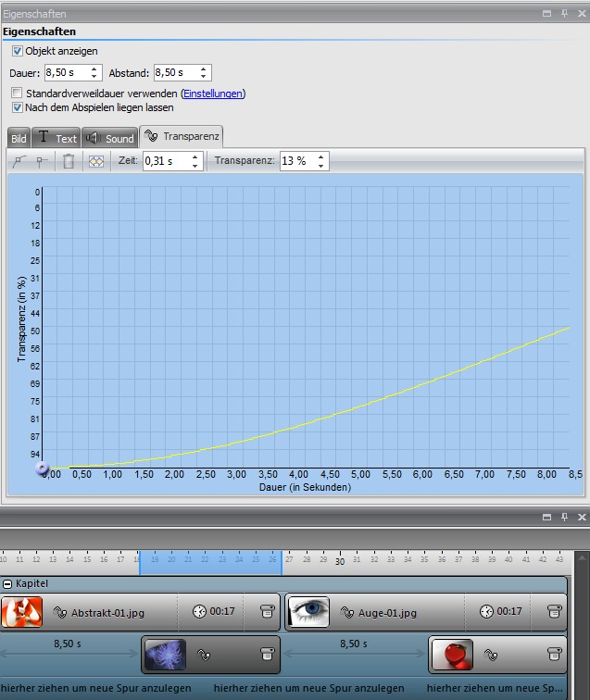Click the fit-curve icon beside the trash
This screenshot has height=700, width=590.
click(x=94, y=161)
